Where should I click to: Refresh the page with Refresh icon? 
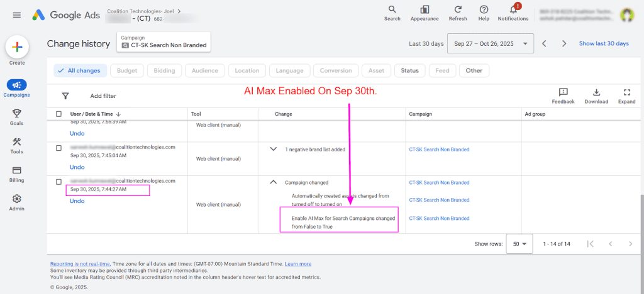click(x=458, y=13)
